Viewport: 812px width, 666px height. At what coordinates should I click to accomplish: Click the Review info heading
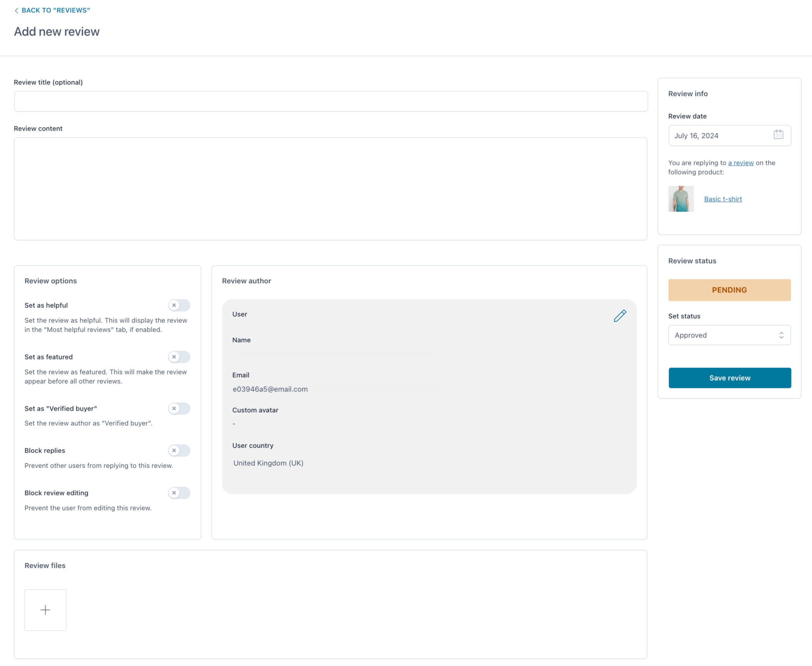tap(688, 94)
